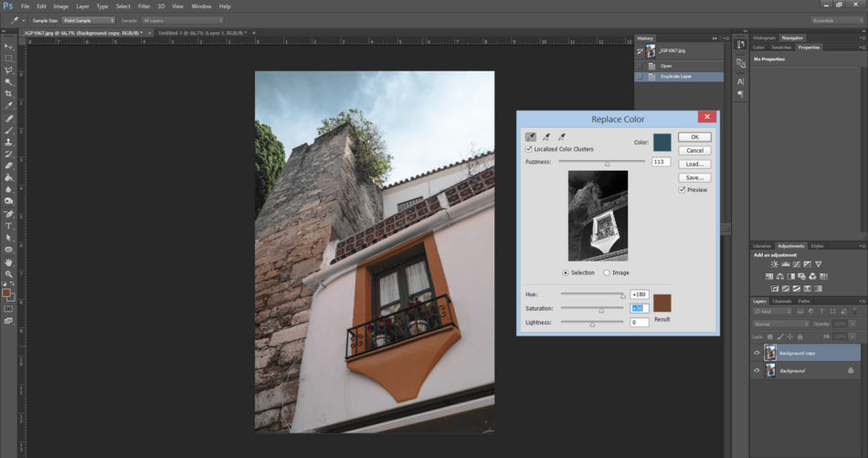Select the Rectangular Marquee tool
This screenshot has width=868, height=458.
coord(9,59)
